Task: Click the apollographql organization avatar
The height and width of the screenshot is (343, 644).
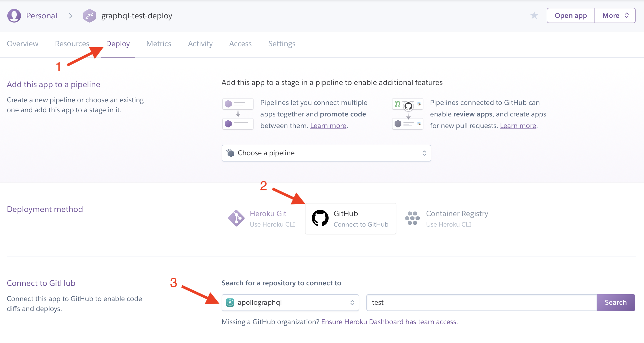Action: 230,302
